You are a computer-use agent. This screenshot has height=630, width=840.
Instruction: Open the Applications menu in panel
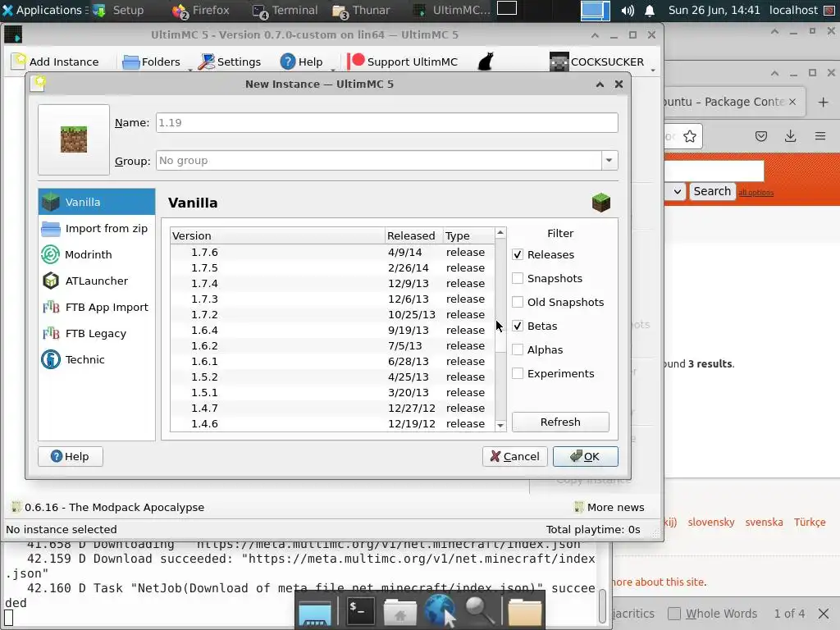tap(45, 10)
